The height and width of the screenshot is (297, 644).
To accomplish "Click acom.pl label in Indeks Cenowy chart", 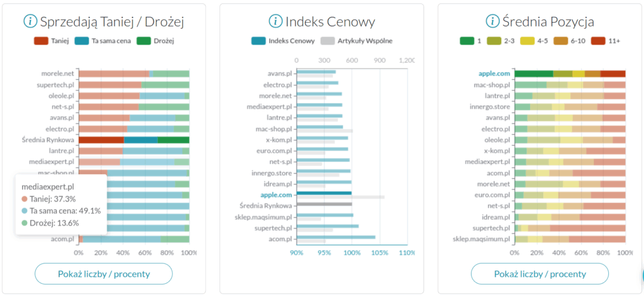I will [x=280, y=239].
